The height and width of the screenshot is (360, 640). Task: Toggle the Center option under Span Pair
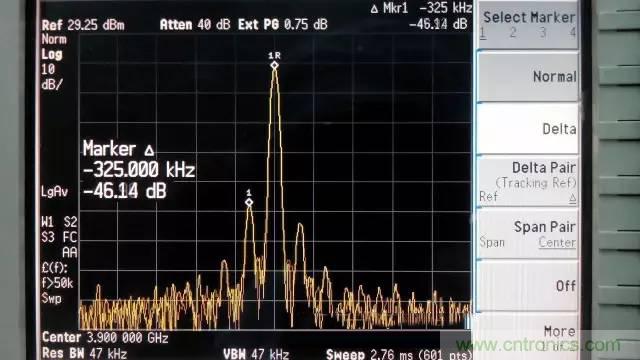(557, 242)
